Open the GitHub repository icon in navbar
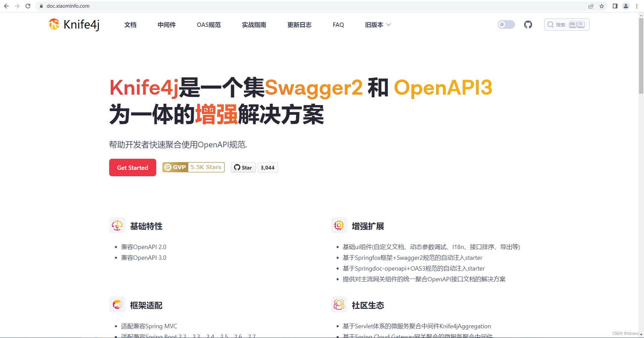The image size is (644, 338). (528, 25)
